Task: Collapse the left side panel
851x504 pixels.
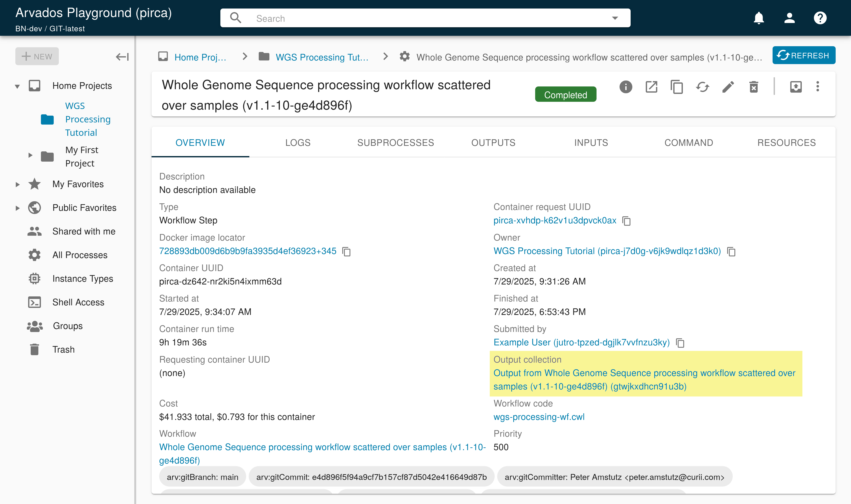Action: [x=122, y=57]
